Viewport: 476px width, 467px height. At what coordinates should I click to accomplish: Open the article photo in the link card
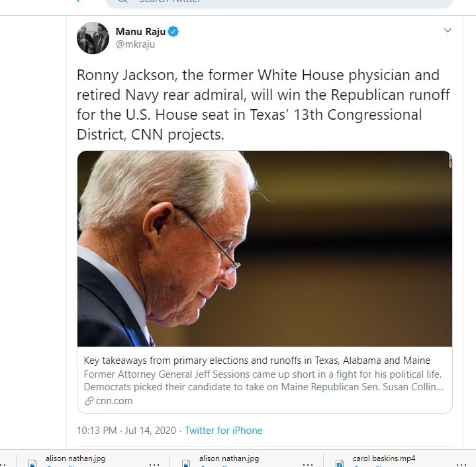[265, 249]
